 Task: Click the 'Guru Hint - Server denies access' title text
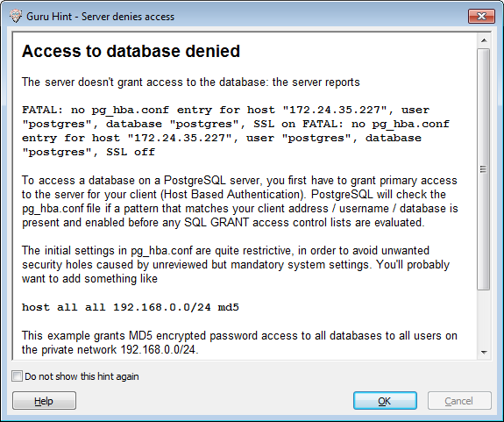(100, 17)
